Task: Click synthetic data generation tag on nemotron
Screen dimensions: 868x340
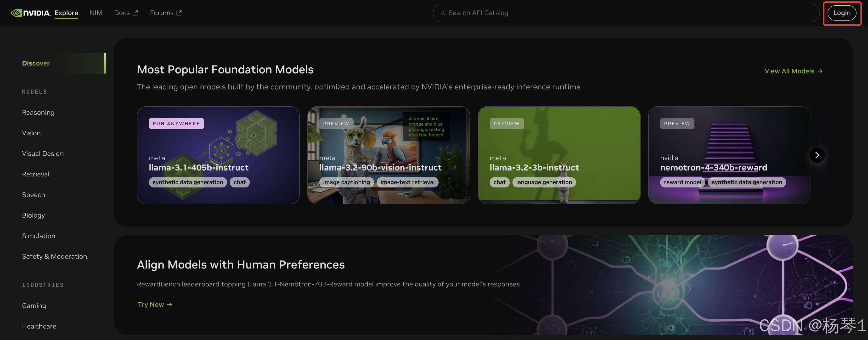Action: click(x=747, y=182)
